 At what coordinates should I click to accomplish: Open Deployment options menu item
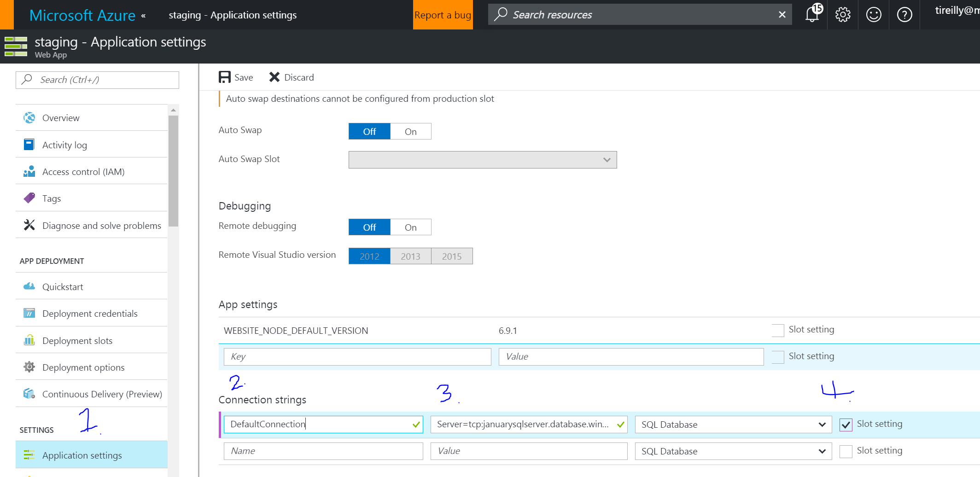coord(92,367)
